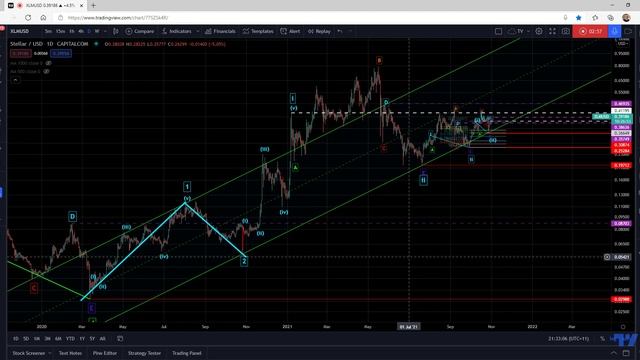The height and width of the screenshot is (360, 640).
Task: Redo last chart action
Action: (x=350, y=31)
